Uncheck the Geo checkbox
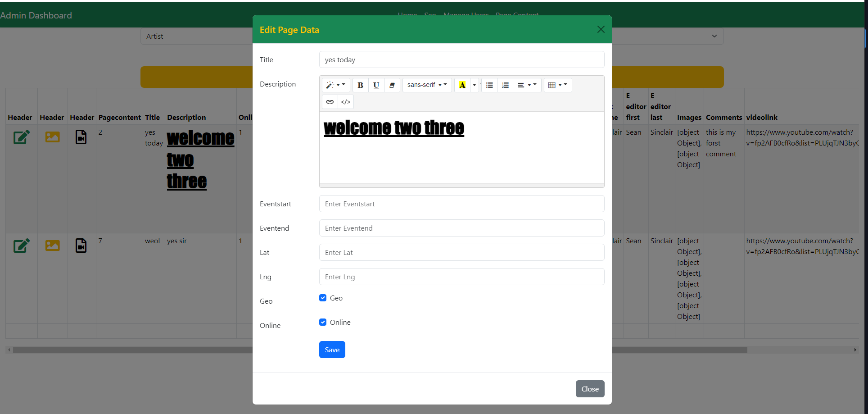 pos(323,298)
